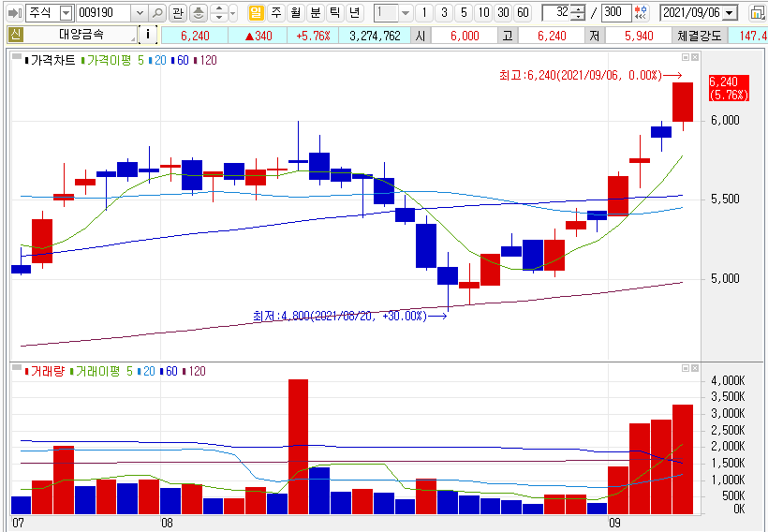This screenshot has height=532, width=768.
Task: Open the date dropdown 2021/09/06
Action: 730,13
